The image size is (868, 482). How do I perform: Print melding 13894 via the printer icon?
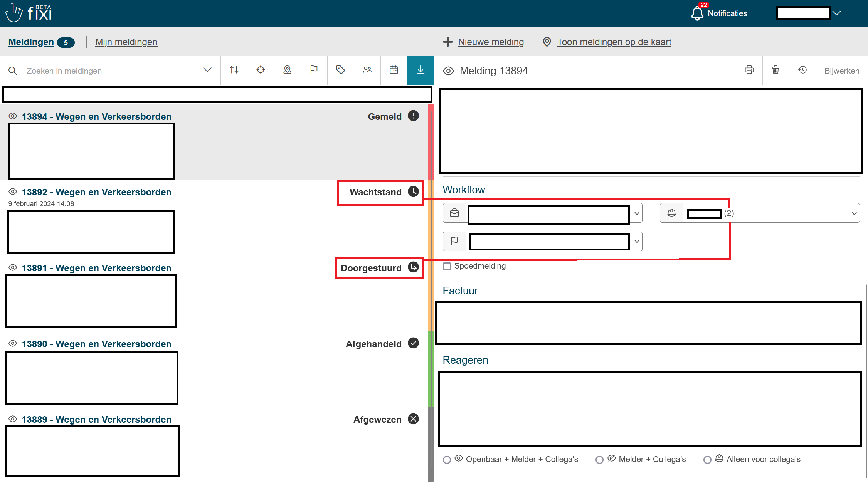(x=749, y=71)
